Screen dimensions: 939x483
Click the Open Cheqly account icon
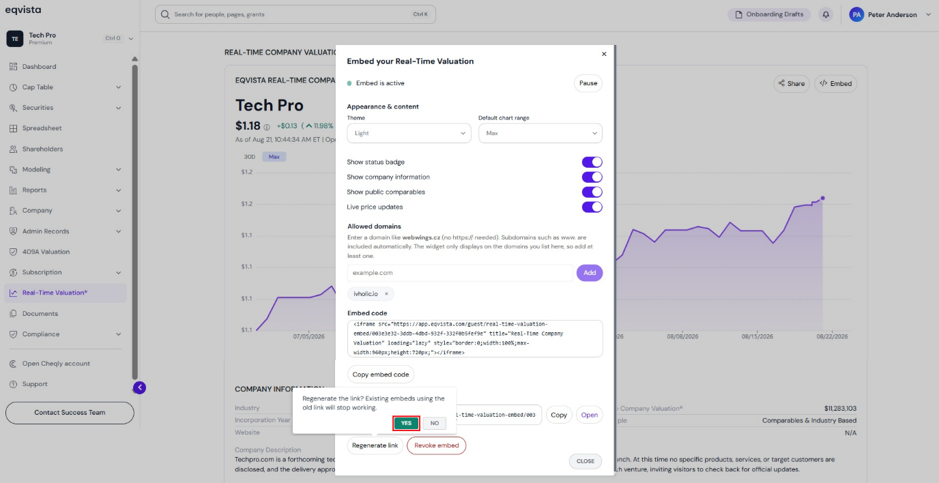point(13,364)
